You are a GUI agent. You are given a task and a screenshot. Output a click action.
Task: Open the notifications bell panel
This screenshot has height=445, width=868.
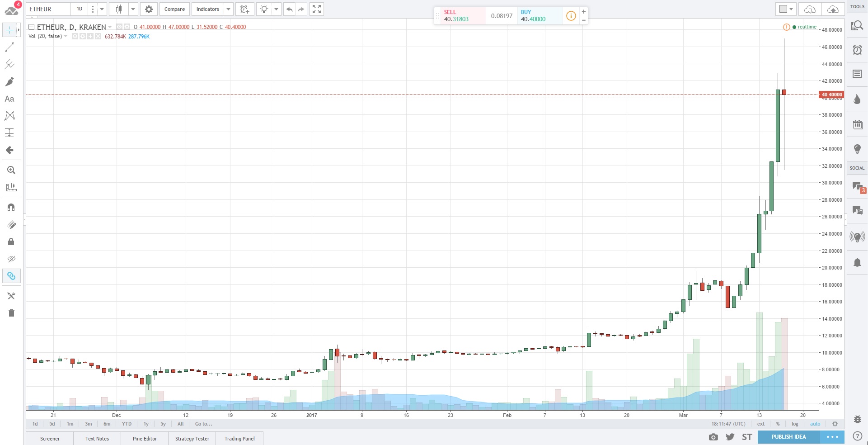pyautogui.click(x=857, y=262)
